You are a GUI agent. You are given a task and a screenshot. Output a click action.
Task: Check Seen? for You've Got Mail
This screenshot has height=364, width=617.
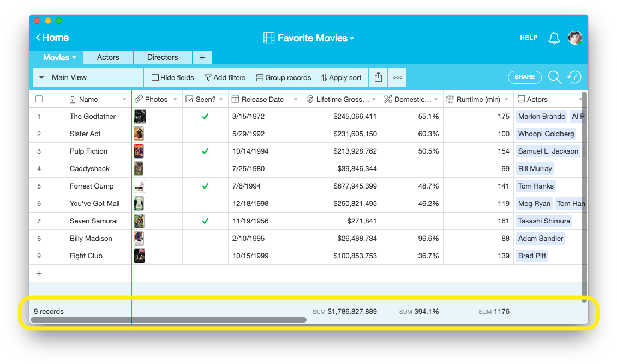206,203
